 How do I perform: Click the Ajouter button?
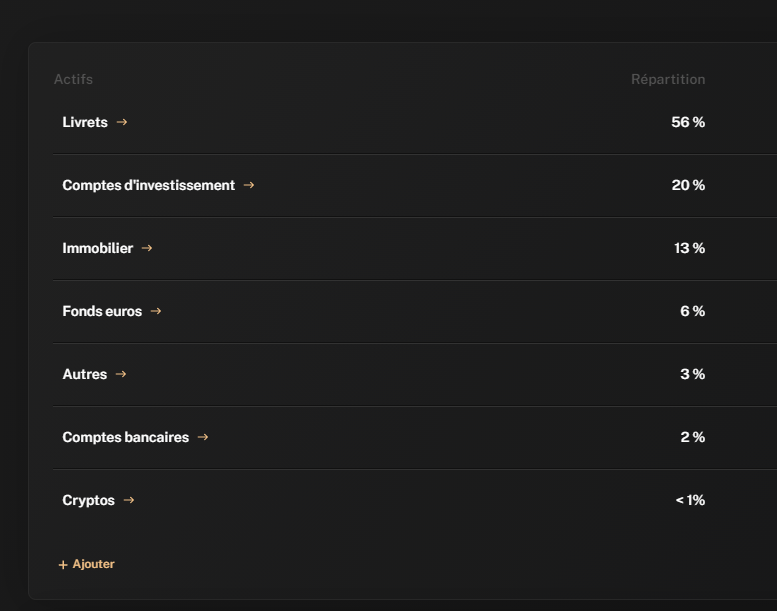coord(87,564)
